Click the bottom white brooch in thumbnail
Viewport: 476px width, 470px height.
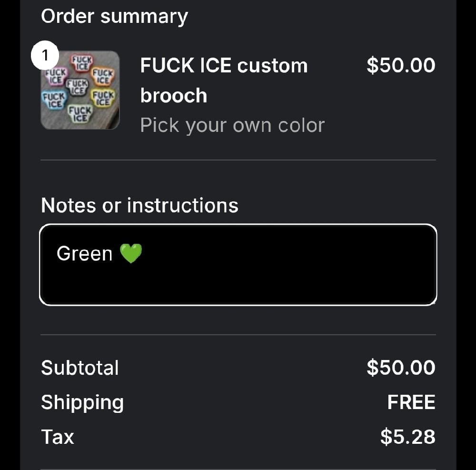tap(79, 114)
